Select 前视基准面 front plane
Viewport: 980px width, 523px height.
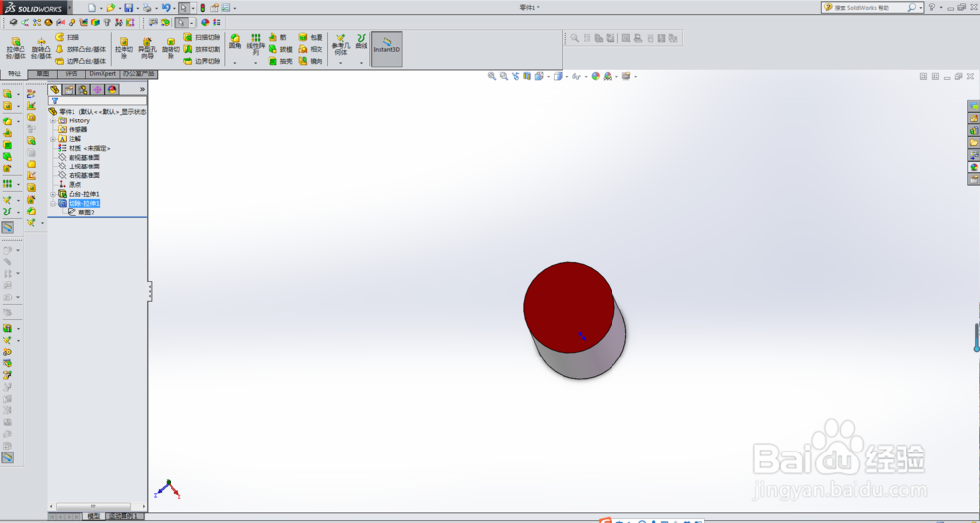pos(78,158)
